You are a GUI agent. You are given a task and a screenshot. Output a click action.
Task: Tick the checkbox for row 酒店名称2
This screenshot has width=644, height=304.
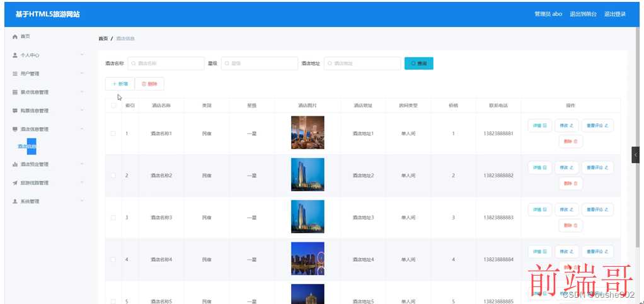pyautogui.click(x=113, y=175)
